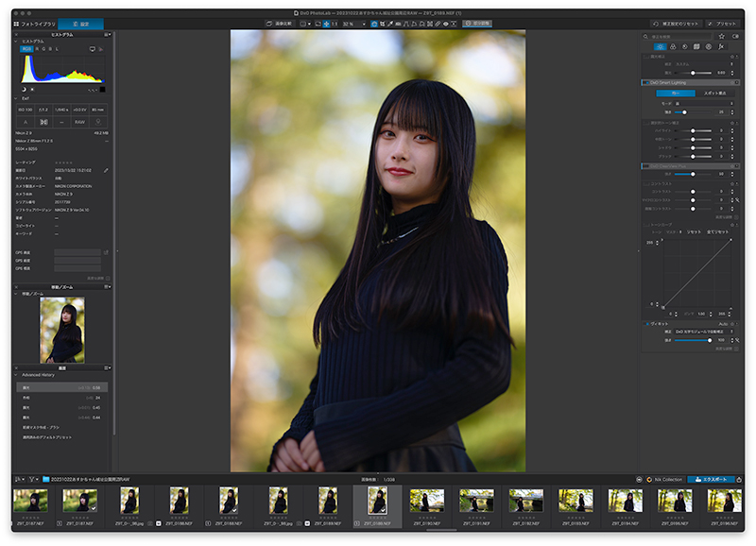Image resolution: width=756 pixels, height=546 pixels.
Task: Toggle the トーンカーブ correction checkbox
Action: pyautogui.click(x=646, y=225)
